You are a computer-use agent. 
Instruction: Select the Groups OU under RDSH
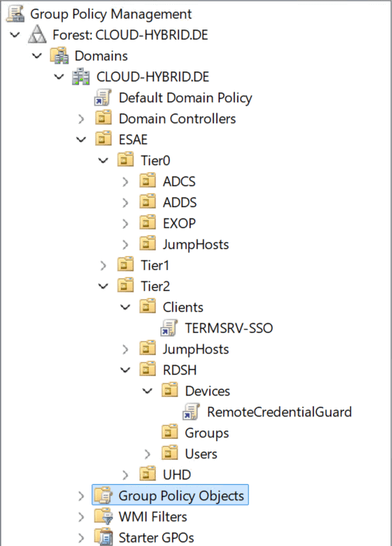[207, 433]
